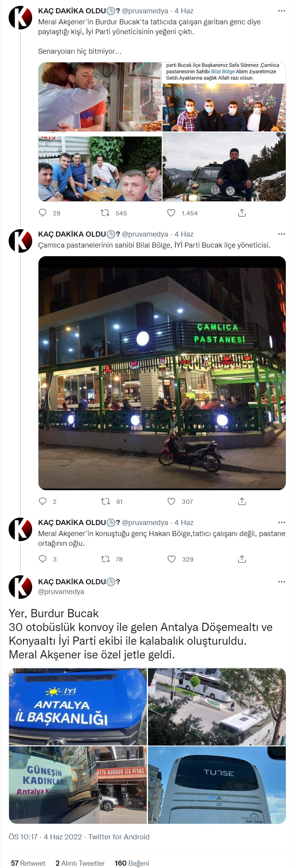Retweet the tweet showing 78 retweets
The width and height of the screenshot is (305, 868).
(105, 559)
